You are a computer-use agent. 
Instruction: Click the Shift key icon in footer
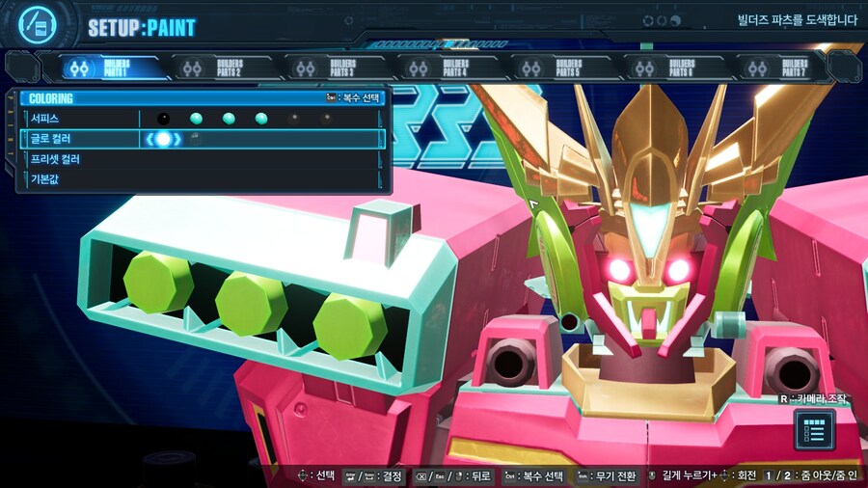point(583,476)
